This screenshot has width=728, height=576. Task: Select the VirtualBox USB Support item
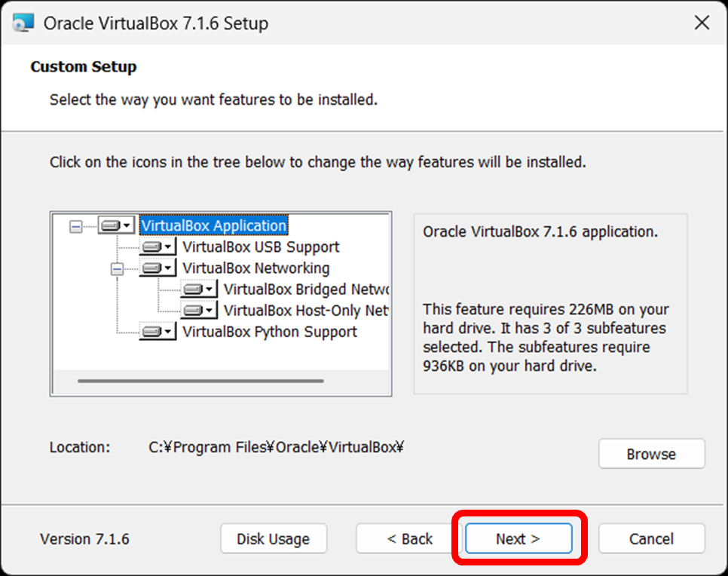(261, 247)
